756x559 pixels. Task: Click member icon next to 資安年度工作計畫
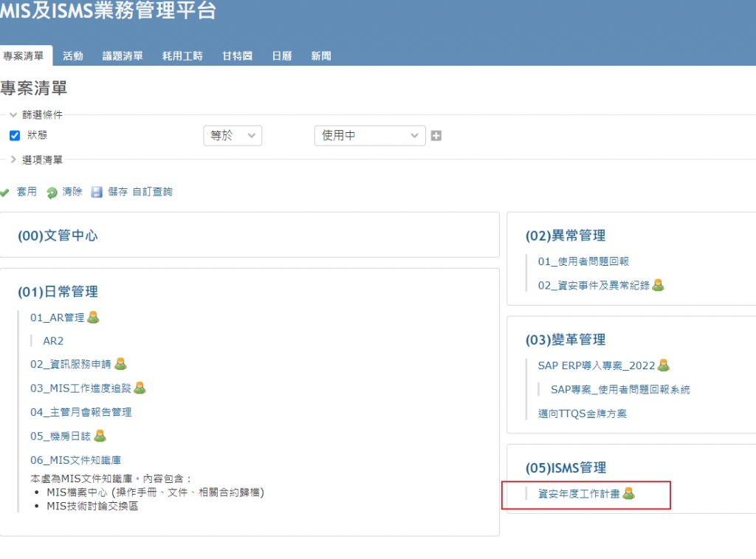628,493
